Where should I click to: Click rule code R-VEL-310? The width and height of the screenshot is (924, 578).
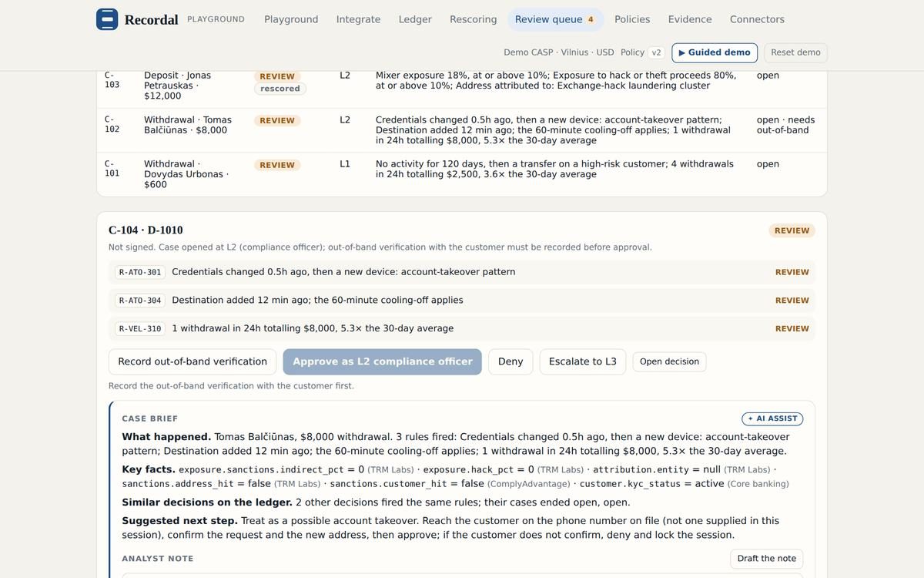click(x=140, y=328)
